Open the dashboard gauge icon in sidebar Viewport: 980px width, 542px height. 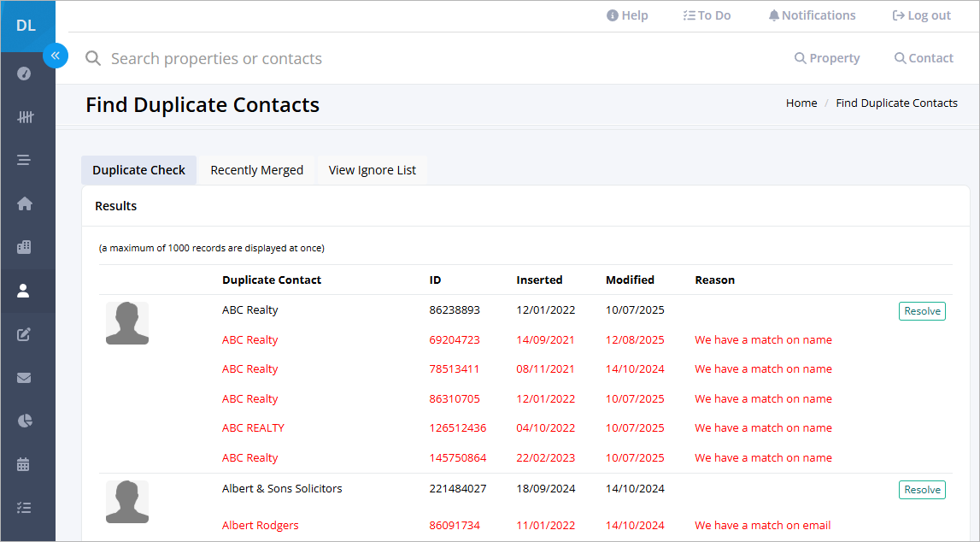[24, 74]
